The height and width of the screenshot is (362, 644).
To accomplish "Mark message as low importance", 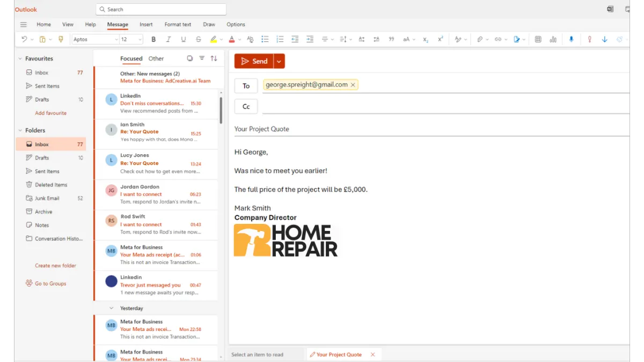I will coord(605,39).
